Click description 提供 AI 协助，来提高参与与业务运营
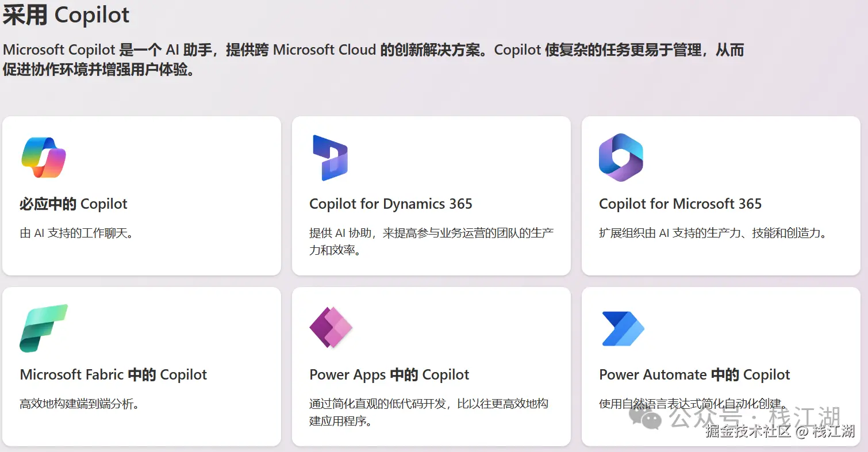This screenshot has width=868, height=452. [x=432, y=242]
